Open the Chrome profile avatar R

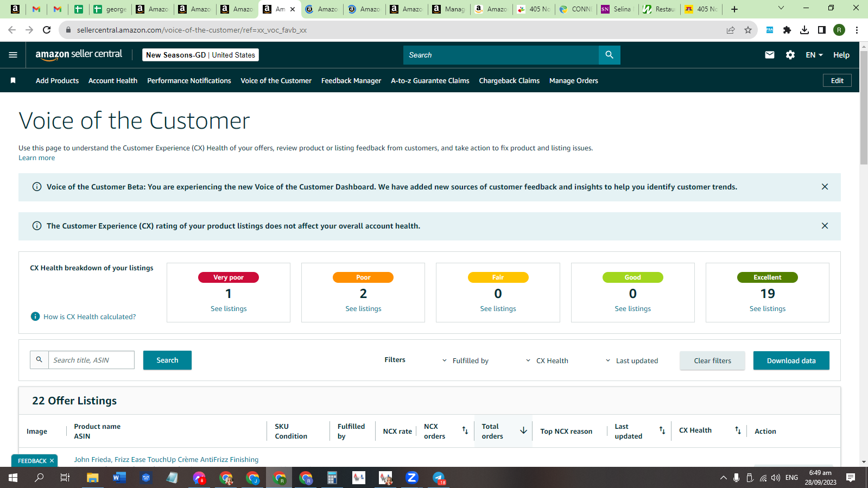tap(839, 30)
